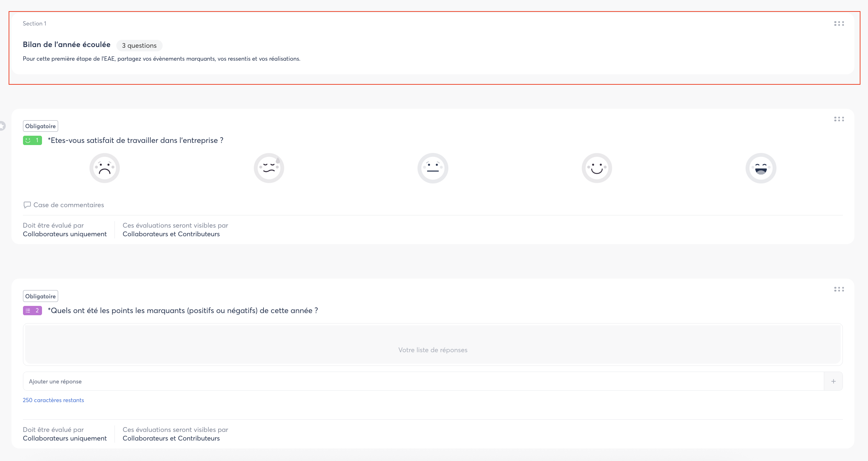Click the Bilan de l'année écoulée title
Image resolution: width=868 pixels, height=461 pixels.
pos(67,45)
